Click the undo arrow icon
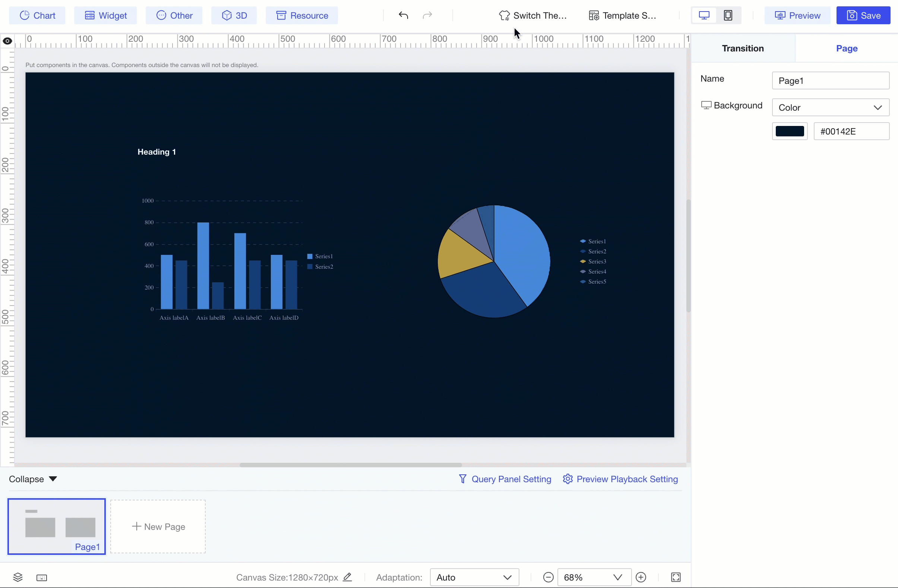 [x=403, y=15]
